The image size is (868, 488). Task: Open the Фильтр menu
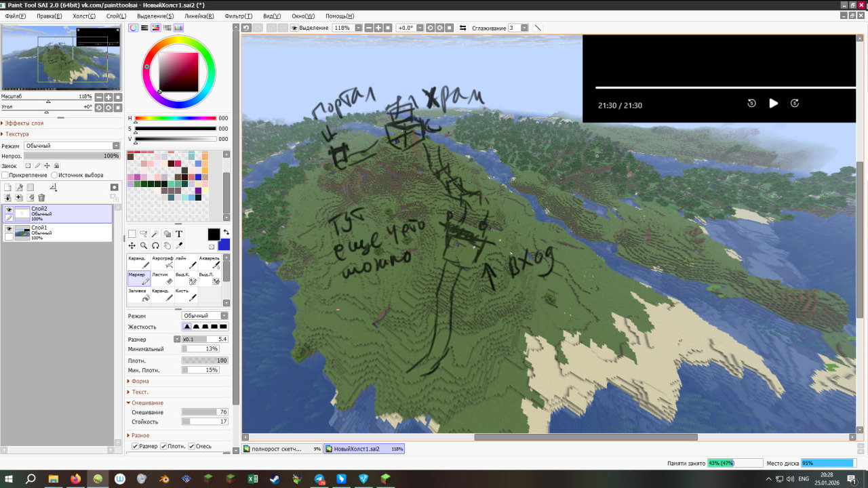(238, 16)
